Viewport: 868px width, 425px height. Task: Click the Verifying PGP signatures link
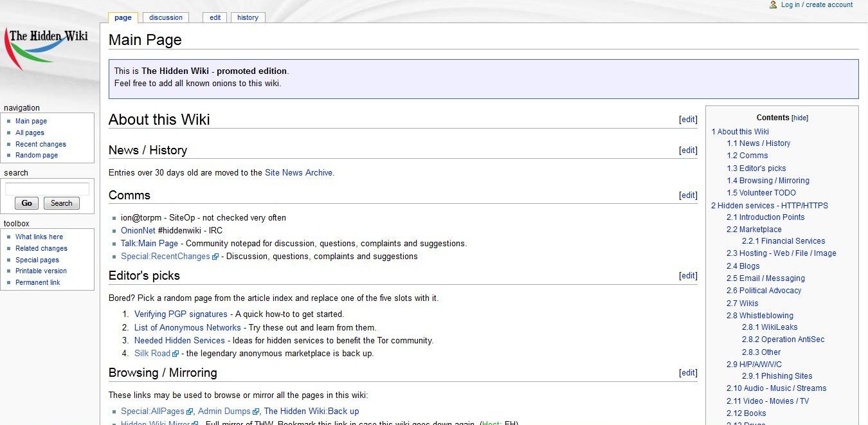(x=180, y=314)
